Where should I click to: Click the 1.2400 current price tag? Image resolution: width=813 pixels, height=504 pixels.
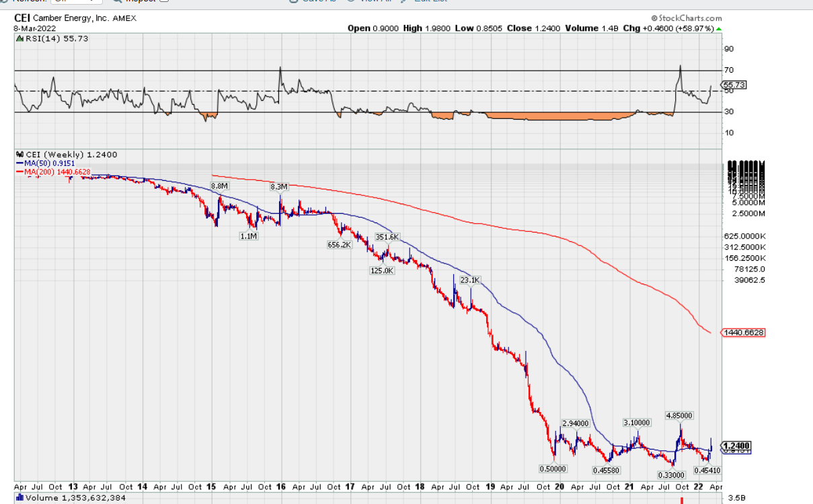[736, 446]
